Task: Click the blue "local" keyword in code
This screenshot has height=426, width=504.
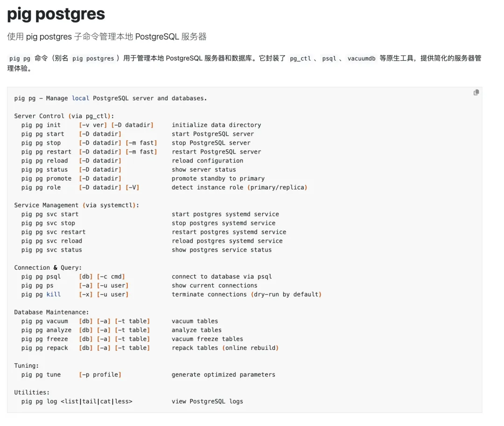Action: click(80, 98)
